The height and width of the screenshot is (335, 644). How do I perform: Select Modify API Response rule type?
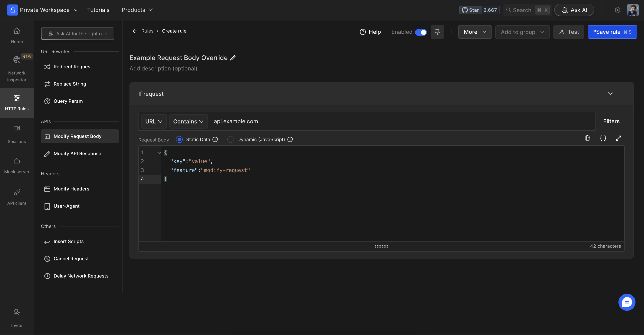[x=77, y=153]
